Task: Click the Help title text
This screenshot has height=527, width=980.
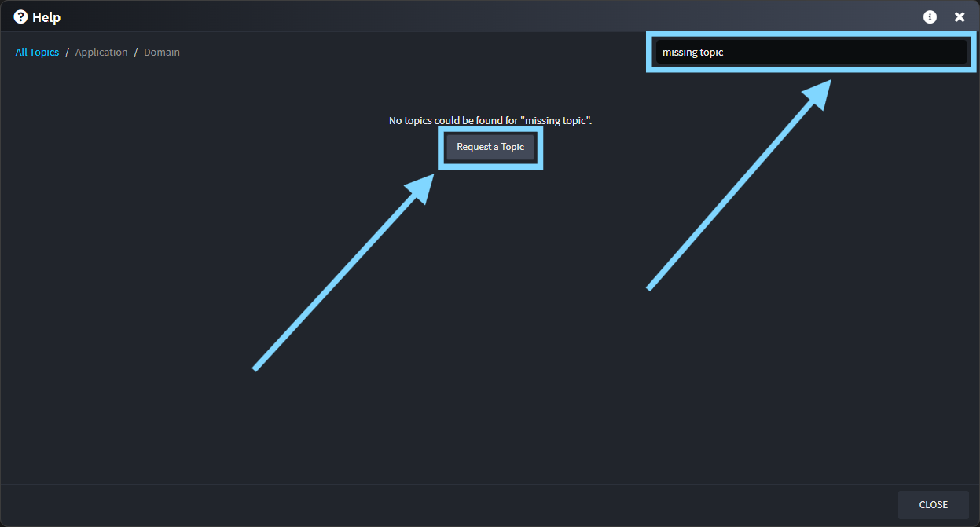Action: 46,17
